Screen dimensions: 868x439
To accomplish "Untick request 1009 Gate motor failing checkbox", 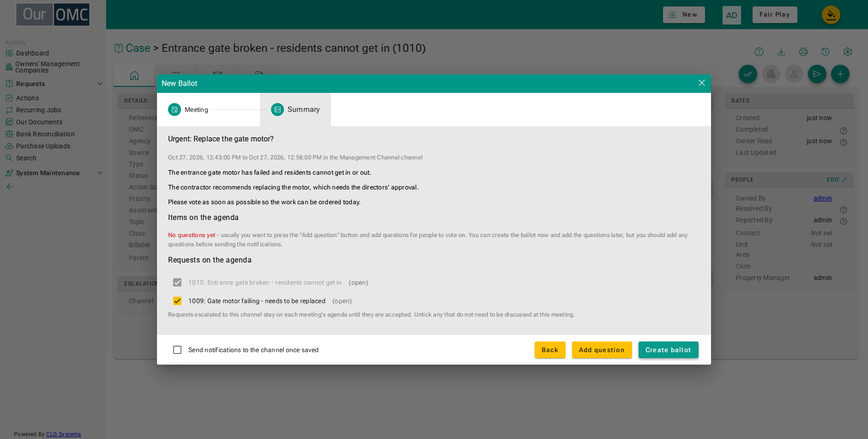I will pos(177,301).
